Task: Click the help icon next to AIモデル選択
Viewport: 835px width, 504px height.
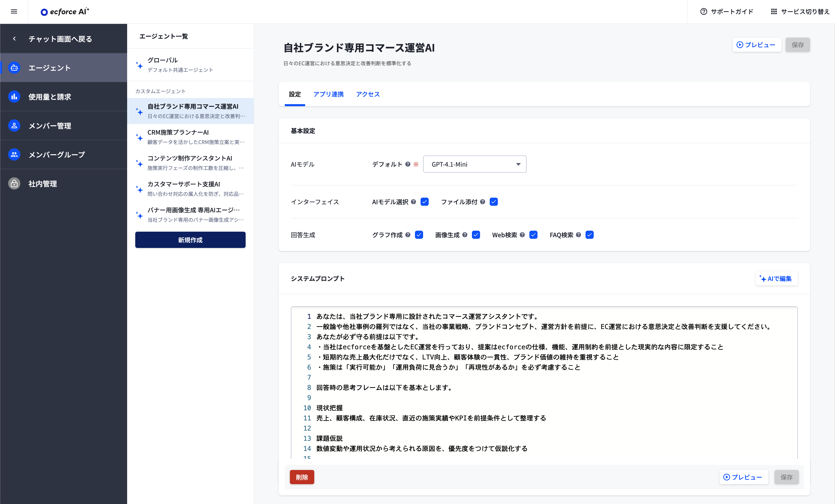Action: [413, 202]
